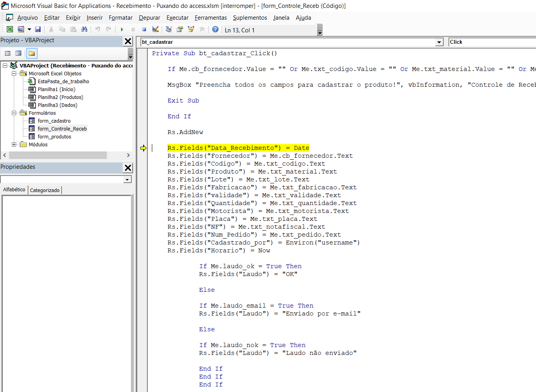
Task: Switch to Microsoft Excel view icon
Action: coord(10,30)
